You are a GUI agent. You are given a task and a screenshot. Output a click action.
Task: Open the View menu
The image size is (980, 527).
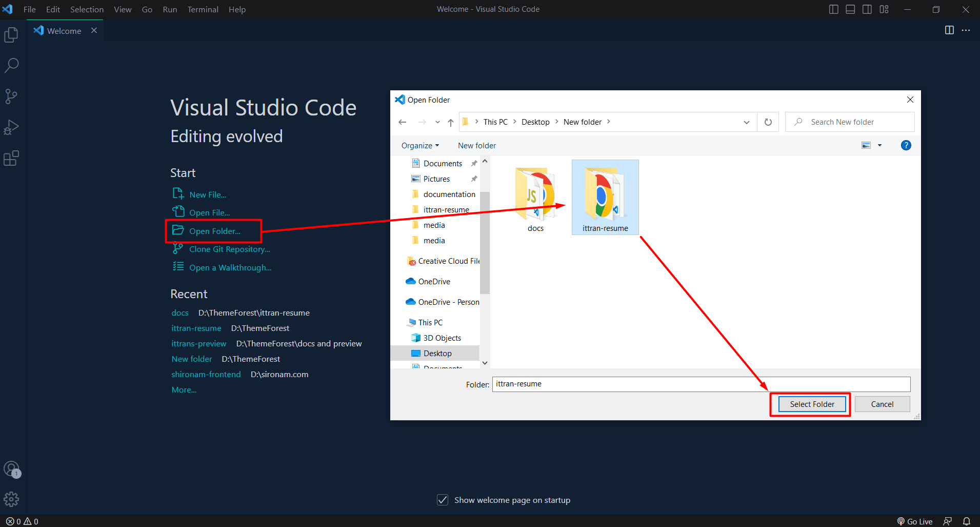click(x=123, y=9)
